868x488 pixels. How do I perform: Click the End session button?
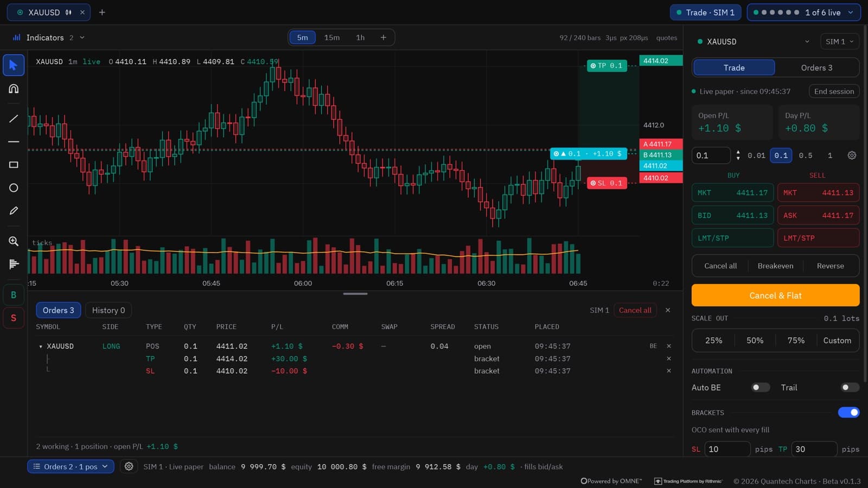834,91
